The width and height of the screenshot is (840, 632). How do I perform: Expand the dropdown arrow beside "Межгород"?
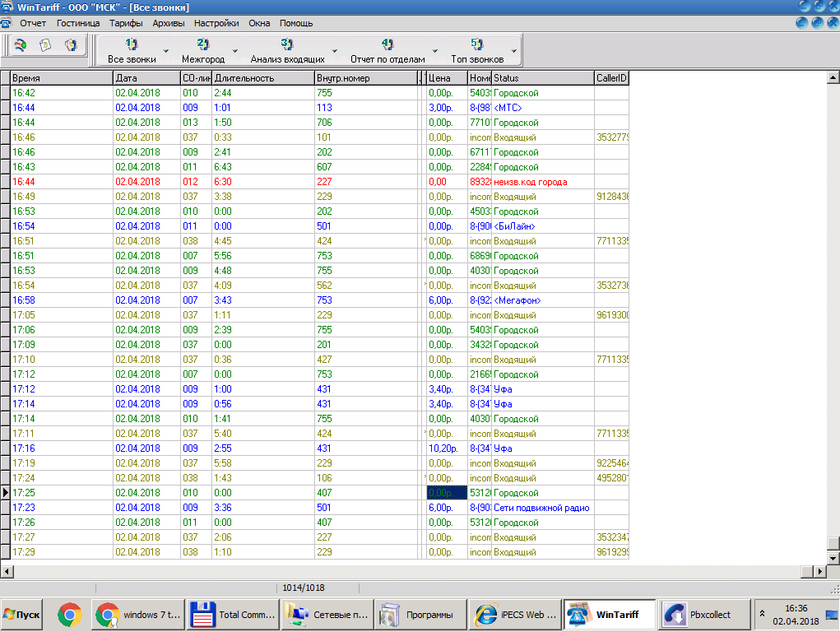[234, 51]
